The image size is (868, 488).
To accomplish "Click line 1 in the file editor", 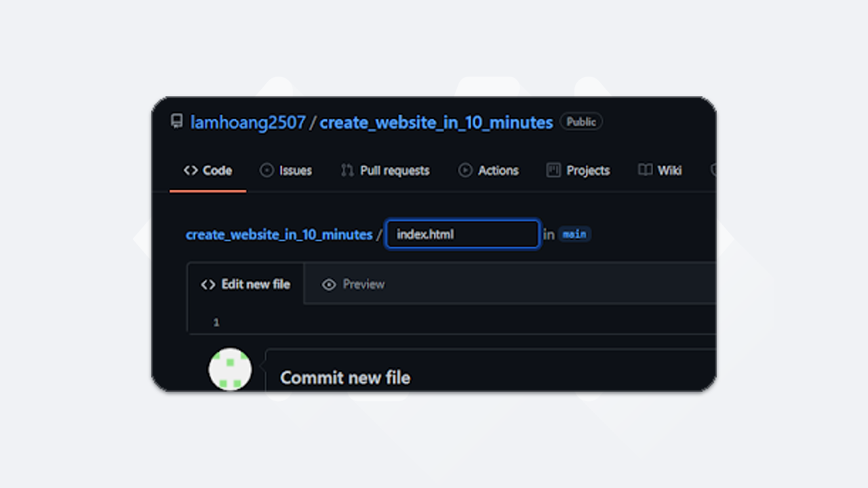I will point(216,322).
